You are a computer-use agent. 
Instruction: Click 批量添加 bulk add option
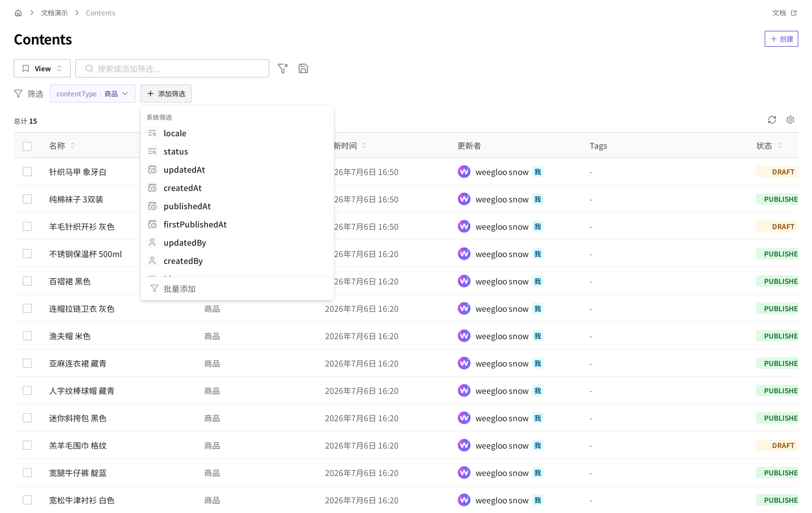click(237, 289)
